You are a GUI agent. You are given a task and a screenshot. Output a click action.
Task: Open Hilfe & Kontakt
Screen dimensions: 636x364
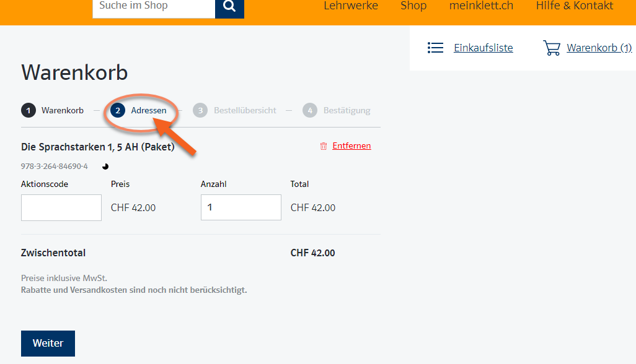pos(575,6)
